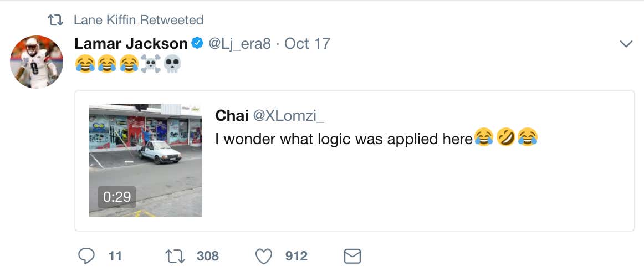
Task: Click the @XLomzi_ handle
Action: [289, 115]
